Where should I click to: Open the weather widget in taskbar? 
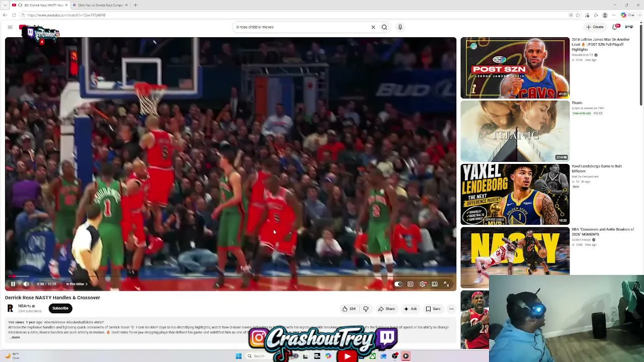(x=12, y=356)
